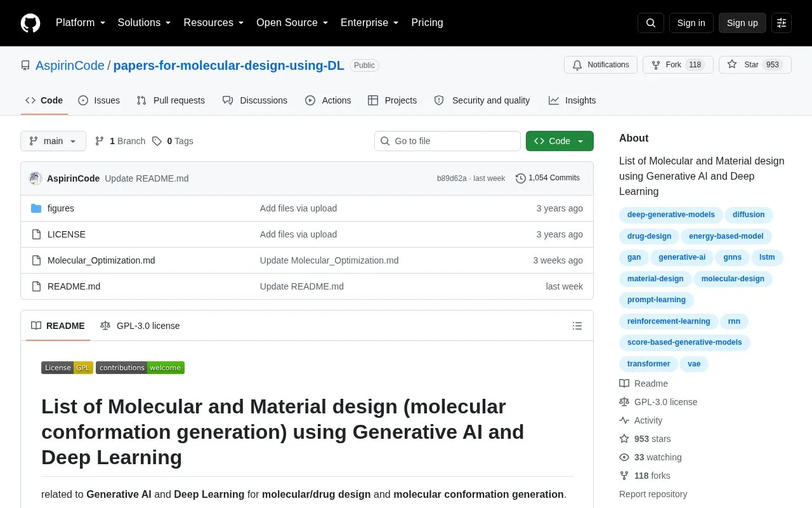Click AspirinCode avatar in commit bar
The image size is (812, 508).
36,178
